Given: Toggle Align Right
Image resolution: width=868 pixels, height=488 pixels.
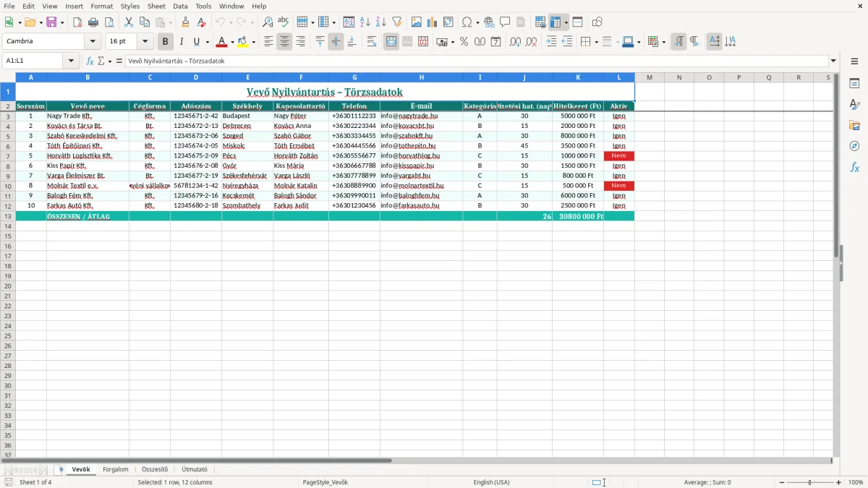Looking at the screenshot, I should [x=300, y=42].
